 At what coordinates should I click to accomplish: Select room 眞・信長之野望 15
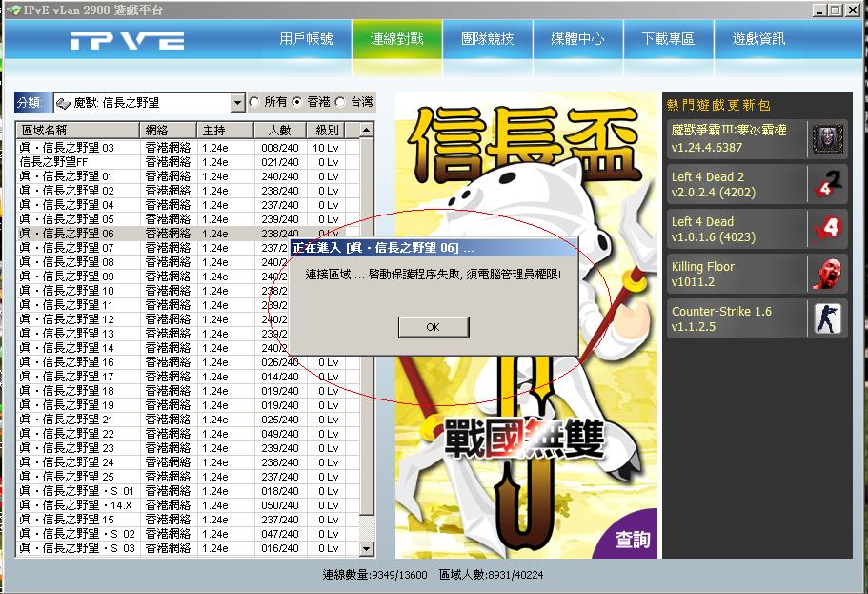point(189,520)
